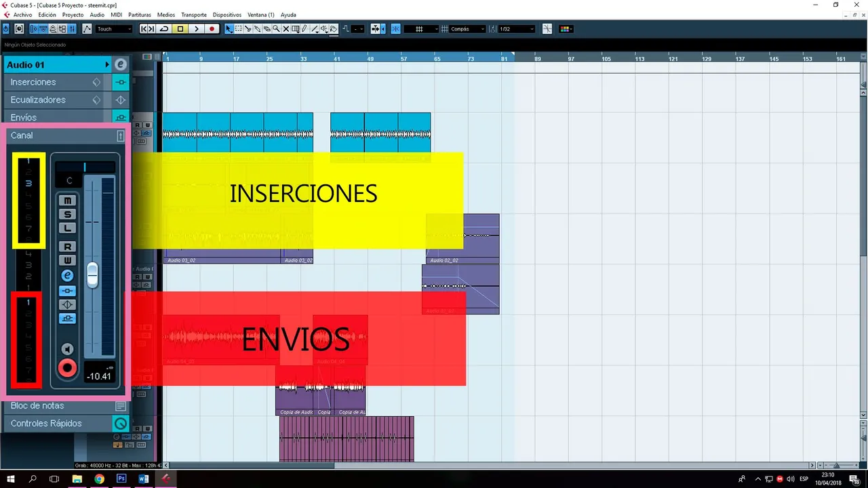The height and width of the screenshot is (488, 868).
Task: Open the 1/32 quantize dropdown
Action: tap(517, 28)
